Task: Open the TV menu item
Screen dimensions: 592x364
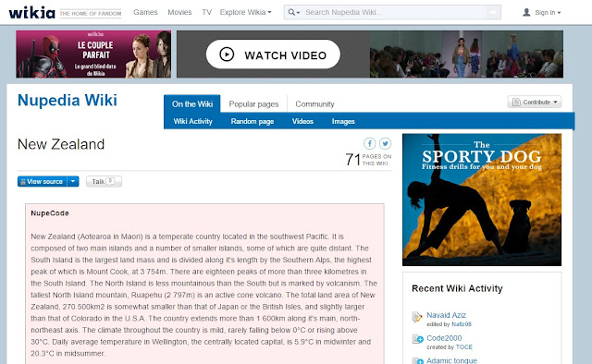Action: (206, 12)
